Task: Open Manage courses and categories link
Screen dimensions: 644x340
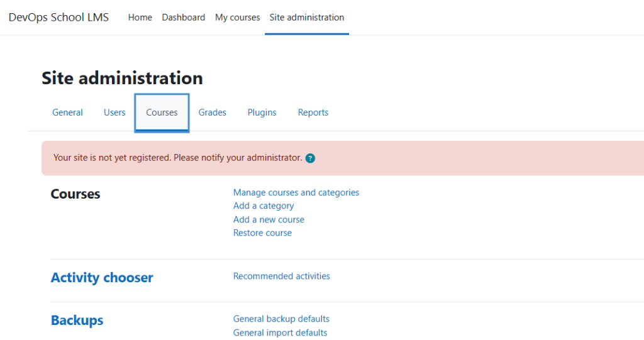Action: point(296,192)
